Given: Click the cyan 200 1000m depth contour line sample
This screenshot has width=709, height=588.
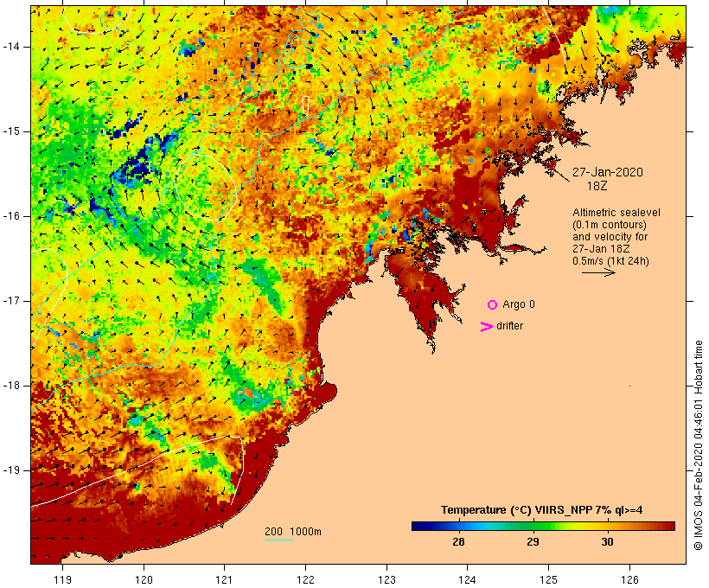Looking at the screenshot, I should [279, 540].
